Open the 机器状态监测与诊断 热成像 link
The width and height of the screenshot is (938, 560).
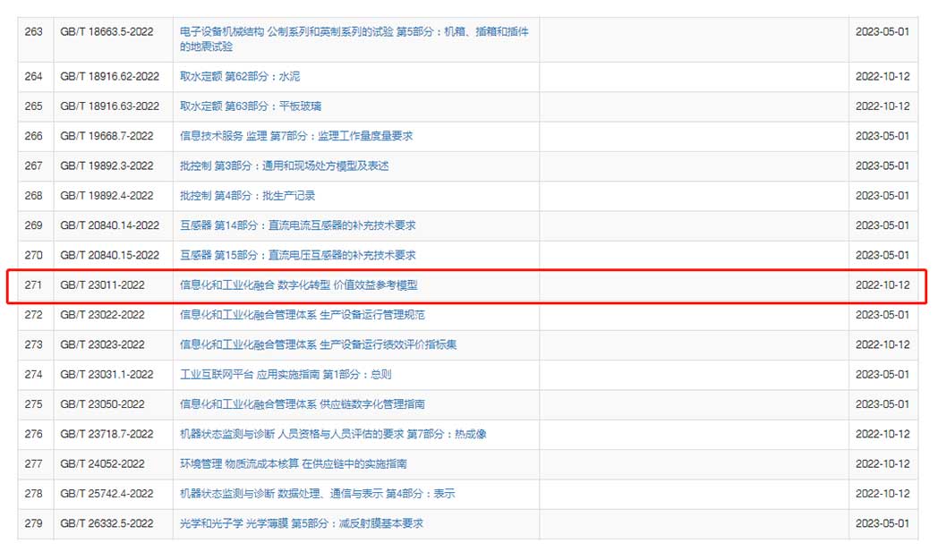(333, 434)
